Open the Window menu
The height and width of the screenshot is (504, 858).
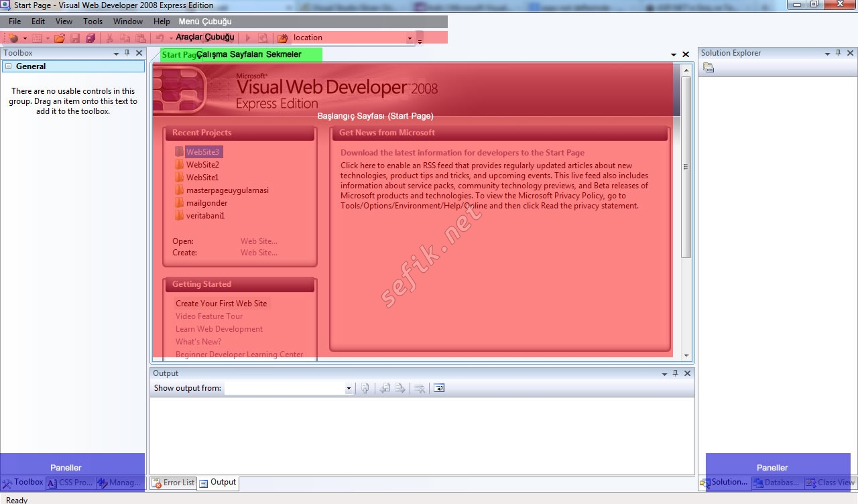click(128, 21)
